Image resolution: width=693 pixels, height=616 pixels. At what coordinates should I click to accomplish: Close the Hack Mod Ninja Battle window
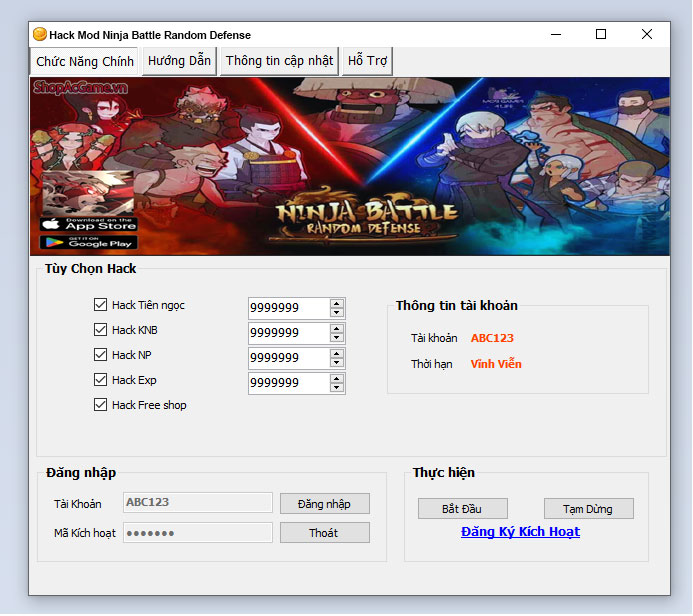click(x=647, y=34)
